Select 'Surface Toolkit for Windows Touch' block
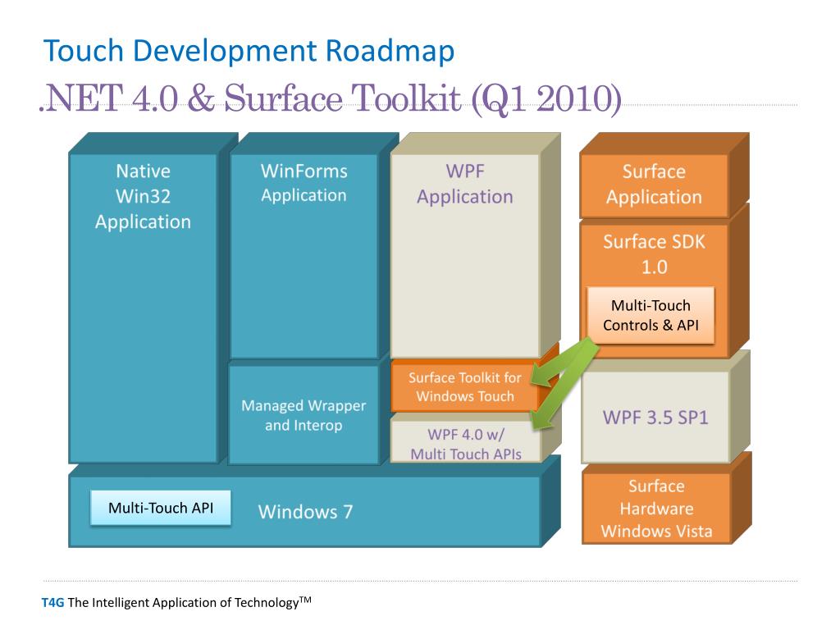Screen dimensions: 840x630 (465, 387)
